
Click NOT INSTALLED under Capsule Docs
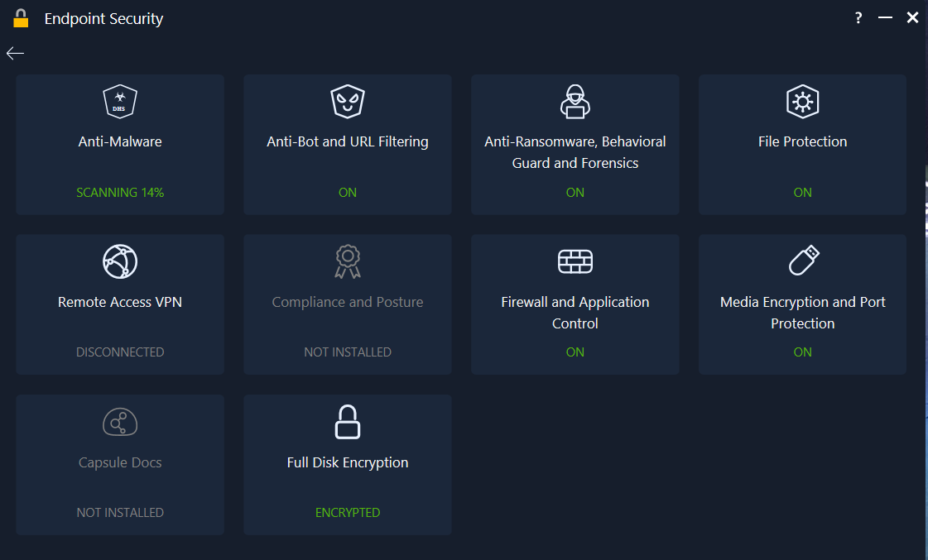click(120, 512)
